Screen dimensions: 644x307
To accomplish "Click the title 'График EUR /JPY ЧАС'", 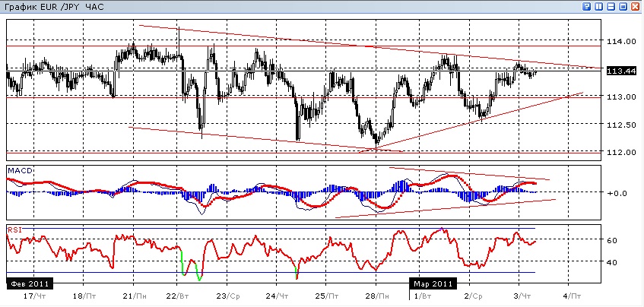I will coord(53,7).
